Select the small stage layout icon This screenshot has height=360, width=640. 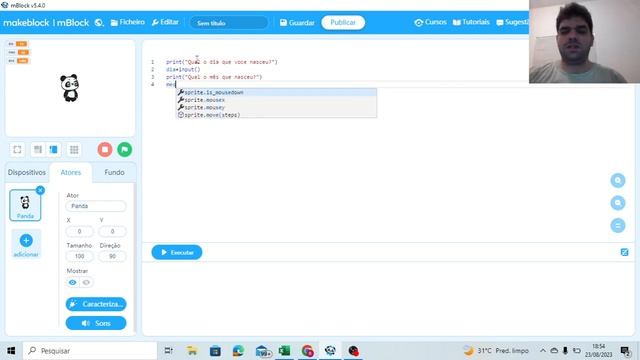click(x=38, y=150)
